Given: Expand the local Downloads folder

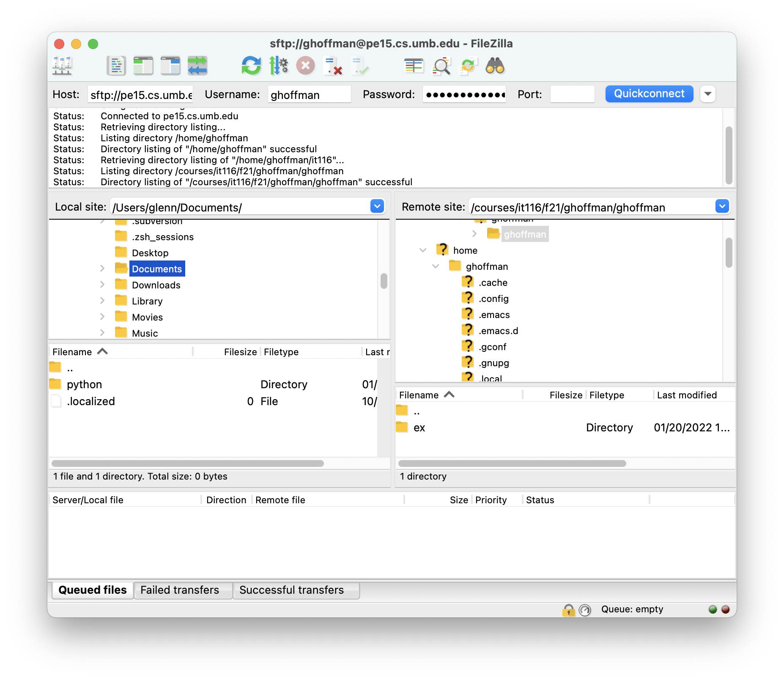Looking at the screenshot, I should pos(102,284).
